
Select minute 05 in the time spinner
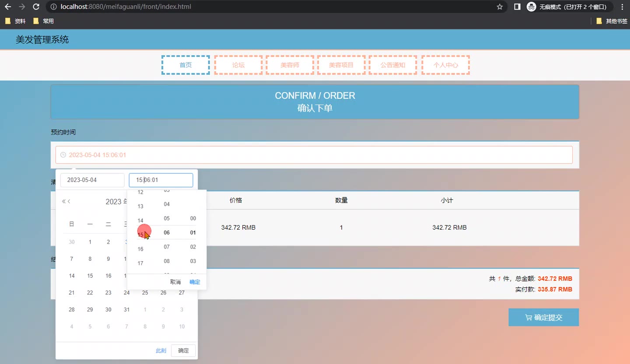[167, 219]
